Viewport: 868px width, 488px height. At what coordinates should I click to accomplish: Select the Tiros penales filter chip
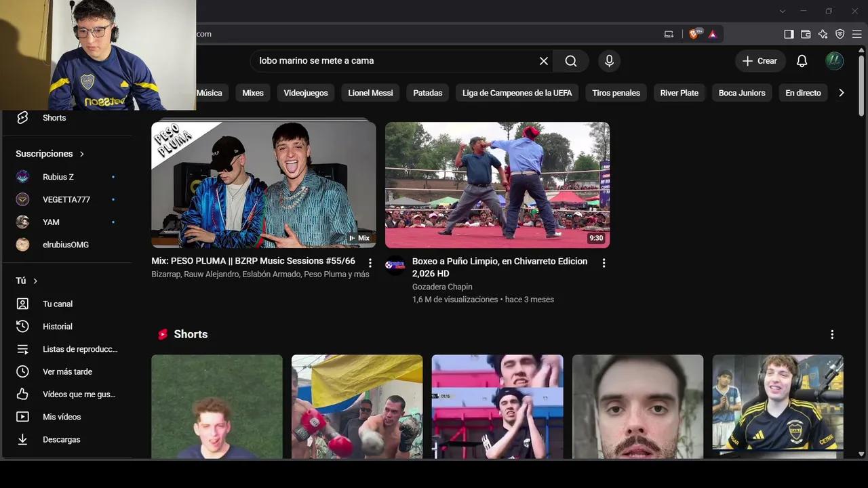pyautogui.click(x=616, y=93)
